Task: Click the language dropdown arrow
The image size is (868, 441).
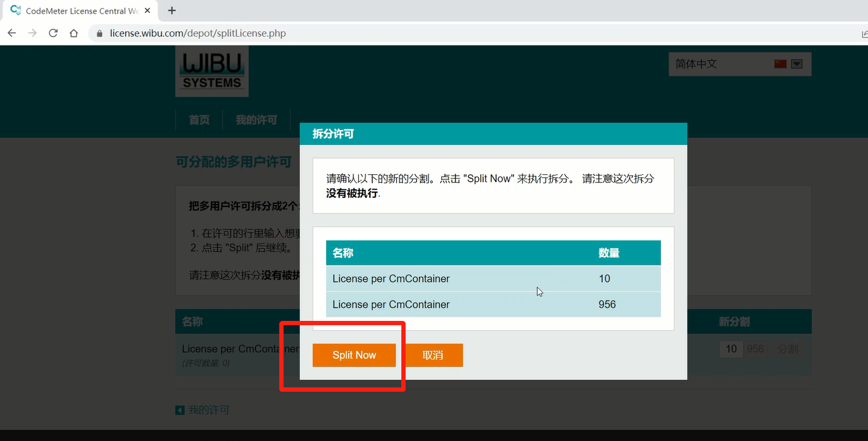Action: pyautogui.click(x=797, y=64)
